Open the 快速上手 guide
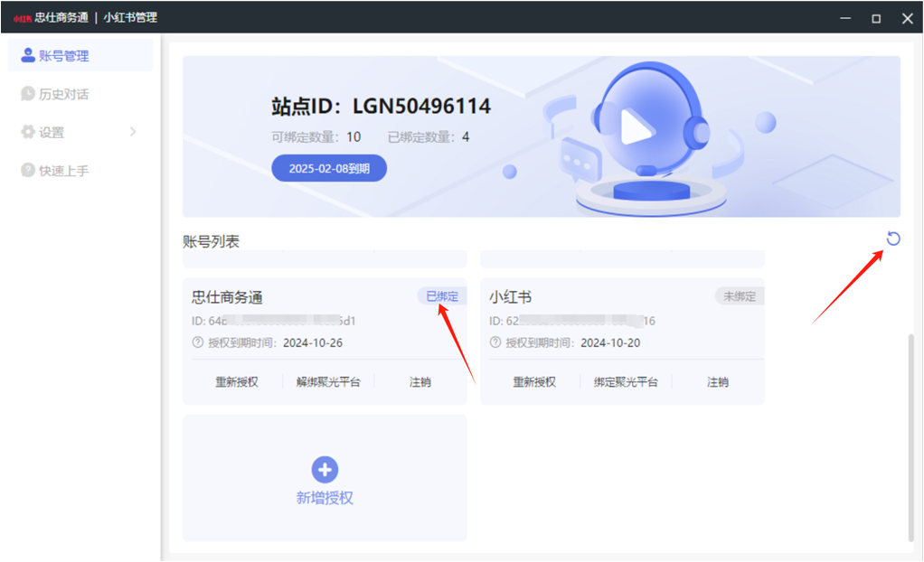924x562 pixels. (x=80, y=170)
